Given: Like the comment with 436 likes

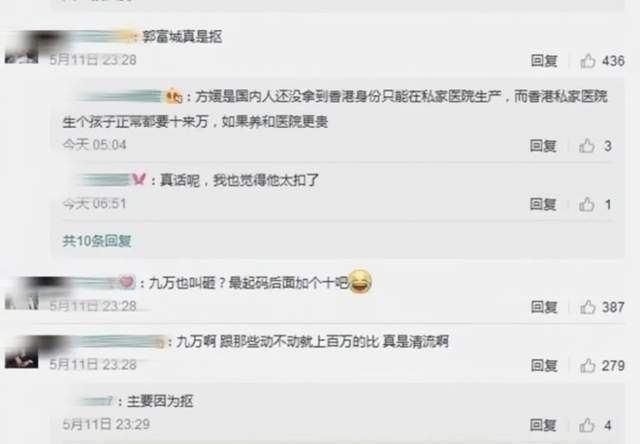Looking at the screenshot, I should 588,61.
